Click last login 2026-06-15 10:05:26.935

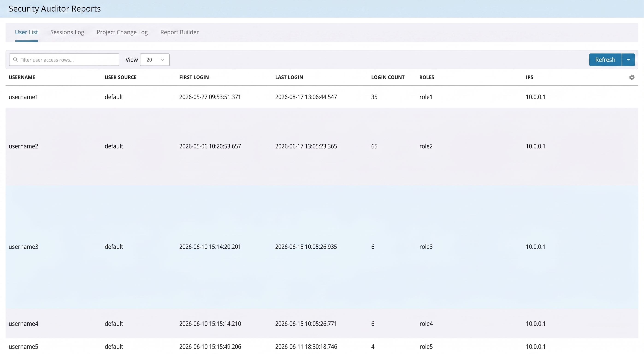306,247
